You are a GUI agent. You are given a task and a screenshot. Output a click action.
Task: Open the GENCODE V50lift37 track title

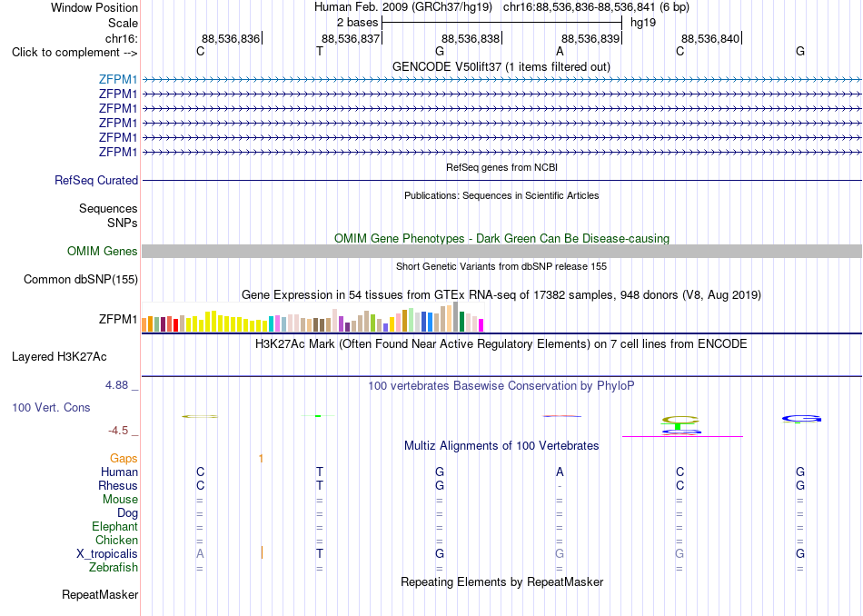[501, 66]
